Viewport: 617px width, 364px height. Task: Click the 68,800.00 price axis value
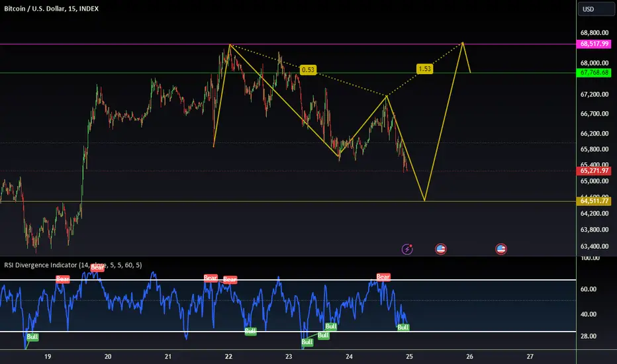[594, 33]
